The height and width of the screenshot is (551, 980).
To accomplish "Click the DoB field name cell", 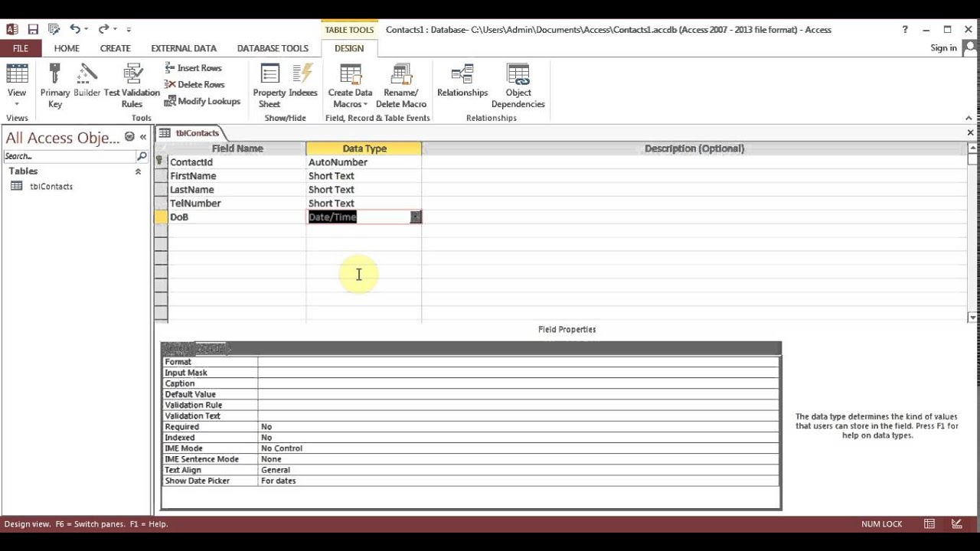I will pyautogui.click(x=237, y=217).
